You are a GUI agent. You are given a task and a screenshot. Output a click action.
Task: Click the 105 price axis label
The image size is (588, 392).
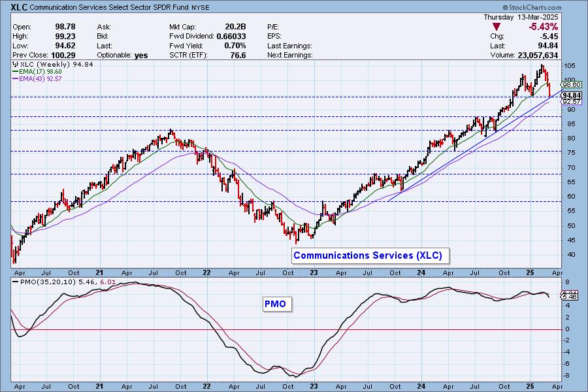(x=569, y=65)
